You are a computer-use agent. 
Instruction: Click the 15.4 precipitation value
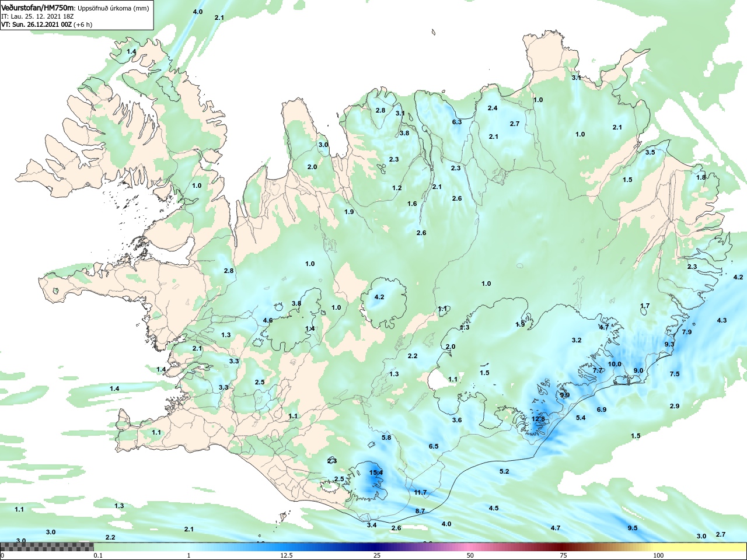[x=376, y=473]
